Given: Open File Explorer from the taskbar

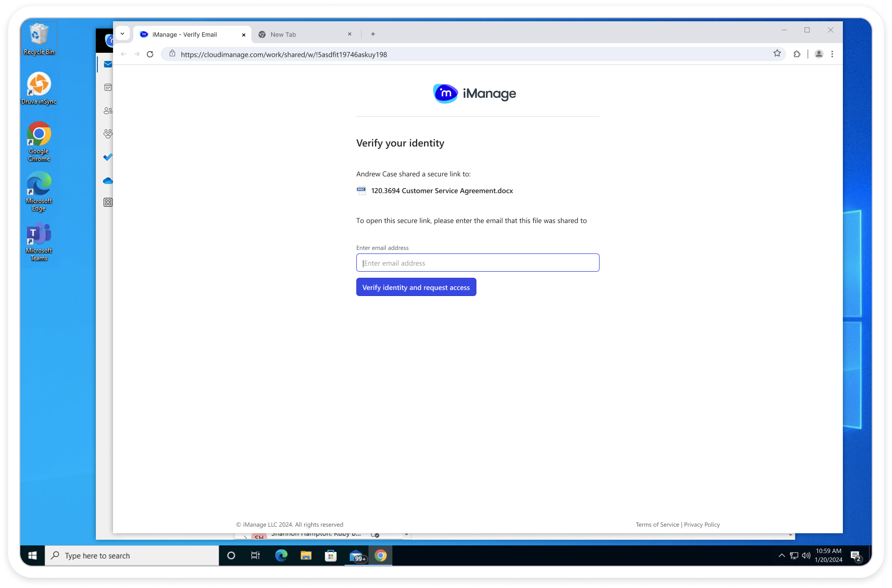Looking at the screenshot, I should (306, 556).
